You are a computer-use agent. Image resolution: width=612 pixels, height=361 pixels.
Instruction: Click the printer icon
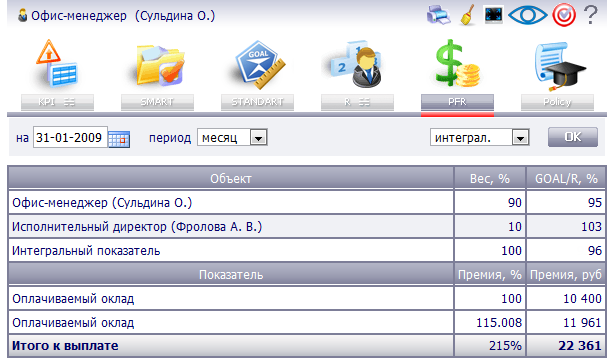pos(439,15)
